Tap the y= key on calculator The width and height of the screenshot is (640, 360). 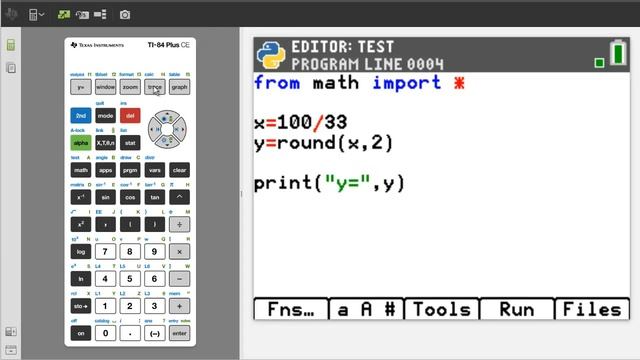pos(81,87)
